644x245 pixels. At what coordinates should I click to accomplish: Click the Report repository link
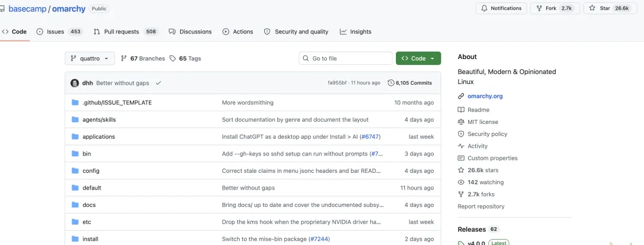coord(481,206)
